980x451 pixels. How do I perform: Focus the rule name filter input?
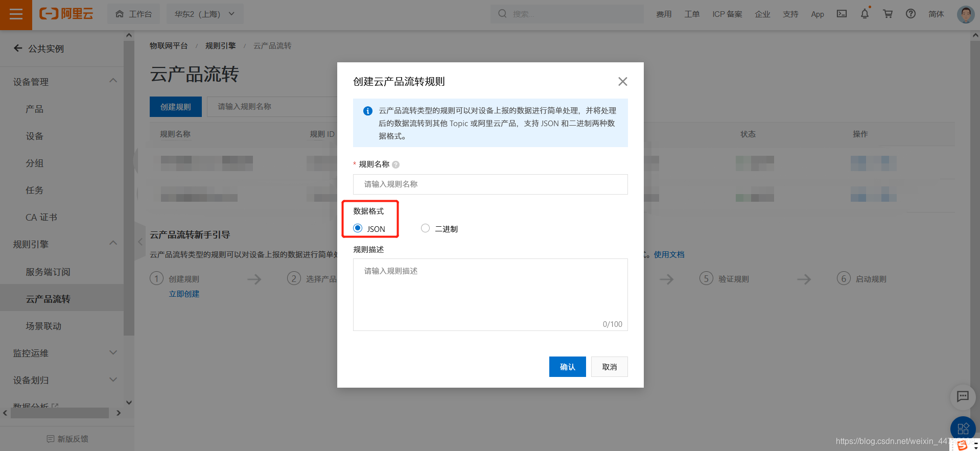(272, 107)
